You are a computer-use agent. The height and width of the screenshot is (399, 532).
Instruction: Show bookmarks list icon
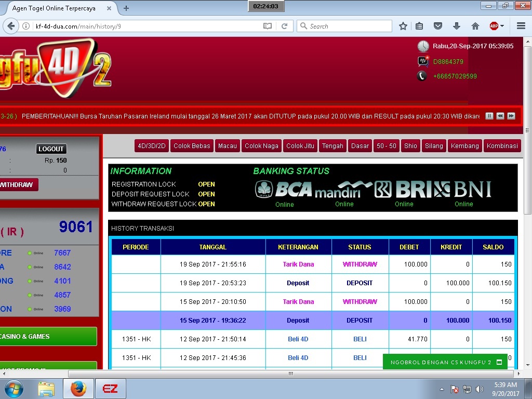tap(420, 26)
